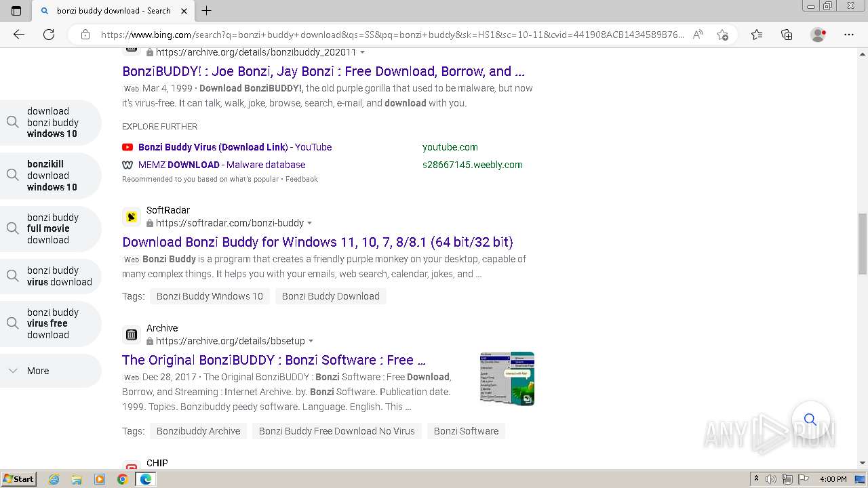Open the browser profile menu
Screen dimensions: 868x488
pos(818,35)
